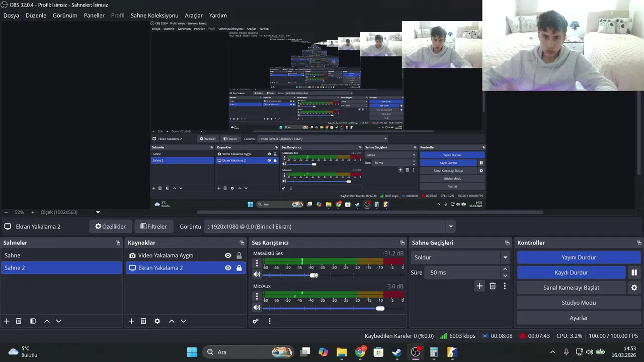This screenshot has height=362, width=644.
Task: Pop out the Sahne Geçişleri dock
Action: [507, 243]
